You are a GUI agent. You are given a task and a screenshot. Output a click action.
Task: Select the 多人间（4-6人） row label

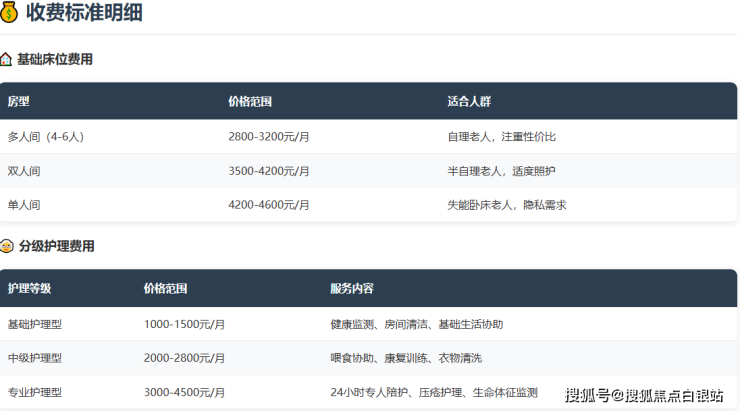46,137
